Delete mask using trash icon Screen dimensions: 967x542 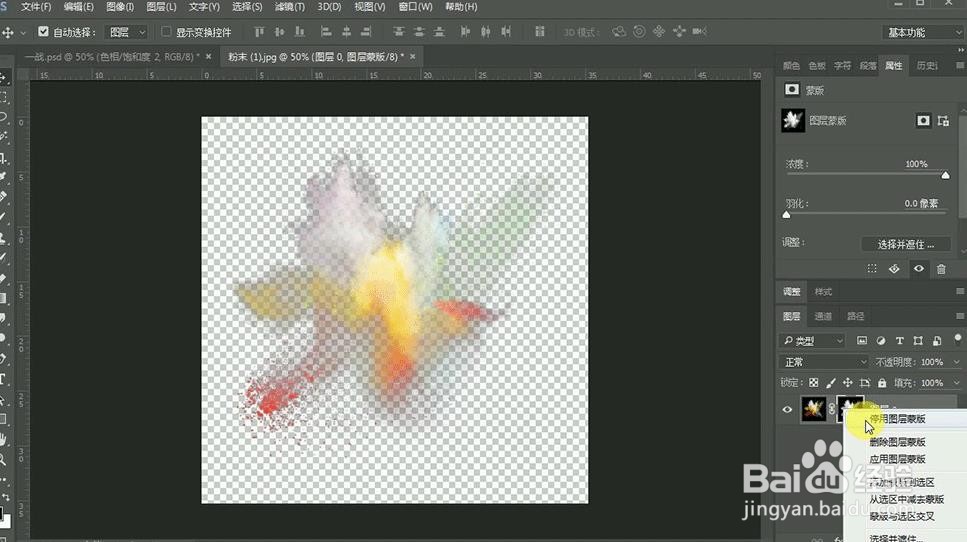point(941,269)
